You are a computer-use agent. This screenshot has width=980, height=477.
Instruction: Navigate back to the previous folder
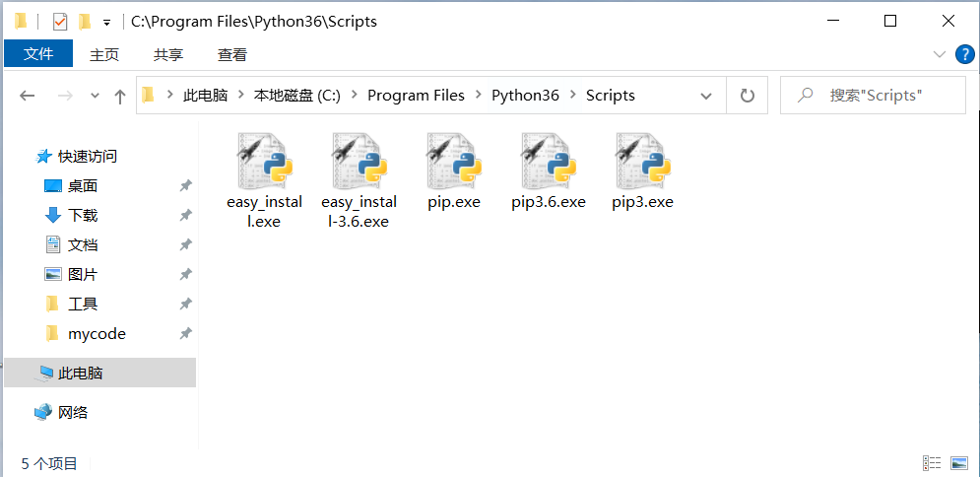point(28,96)
